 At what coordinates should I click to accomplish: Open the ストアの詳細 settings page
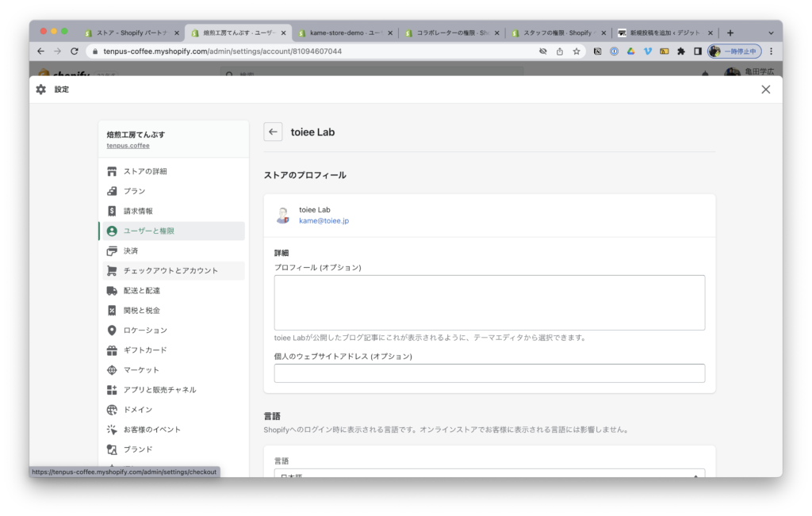tap(174, 171)
